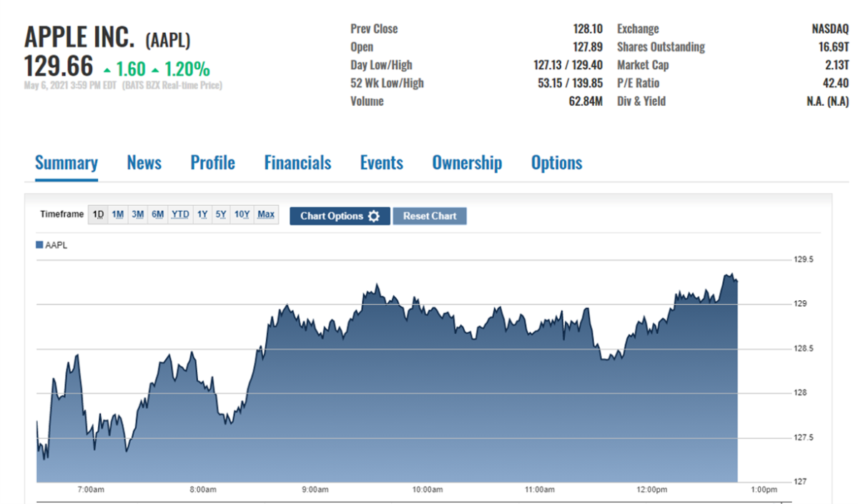Click the APPLE INC. company heading
This screenshot has height=504, width=858.
pos(79,36)
